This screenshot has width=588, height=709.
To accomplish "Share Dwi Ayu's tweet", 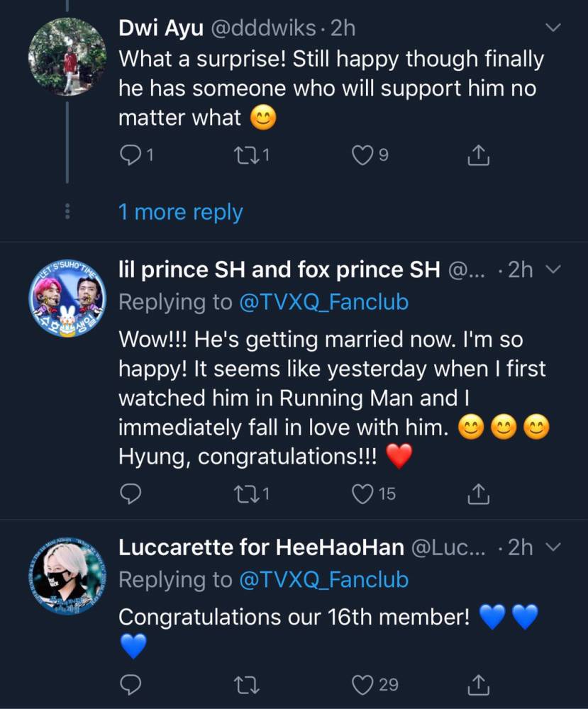I will [x=479, y=155].
